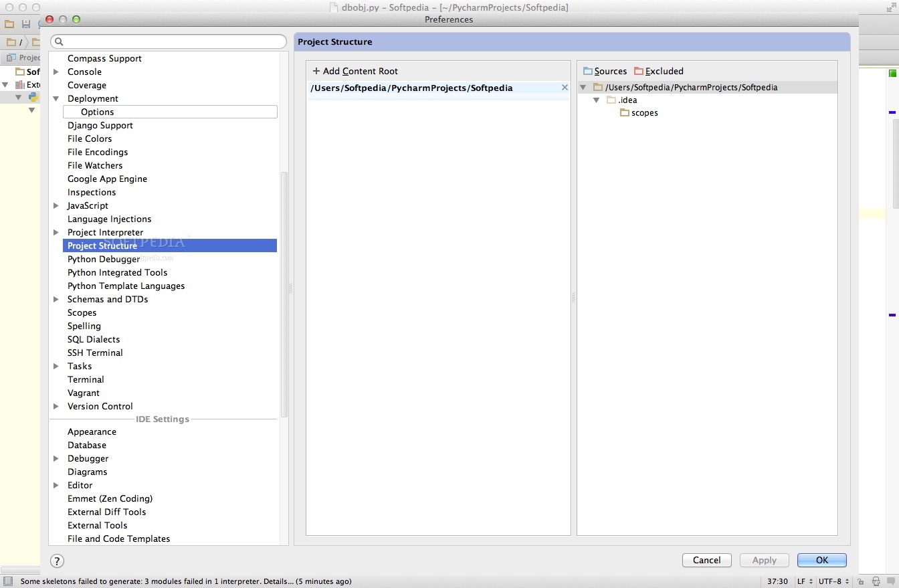The height and width of the screenshot is (588, 899).
Task: Switch to the Project tool window tab
Action: click(x=20, y=58)
